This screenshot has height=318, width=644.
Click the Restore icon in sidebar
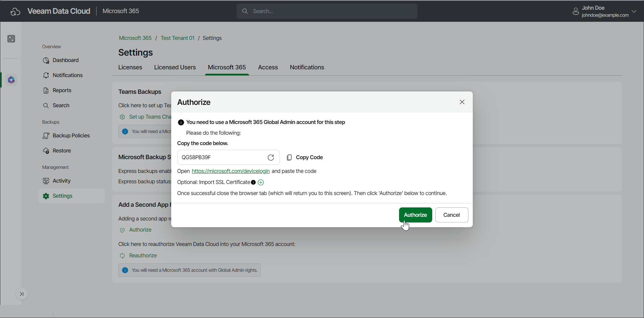click(46, 151)
